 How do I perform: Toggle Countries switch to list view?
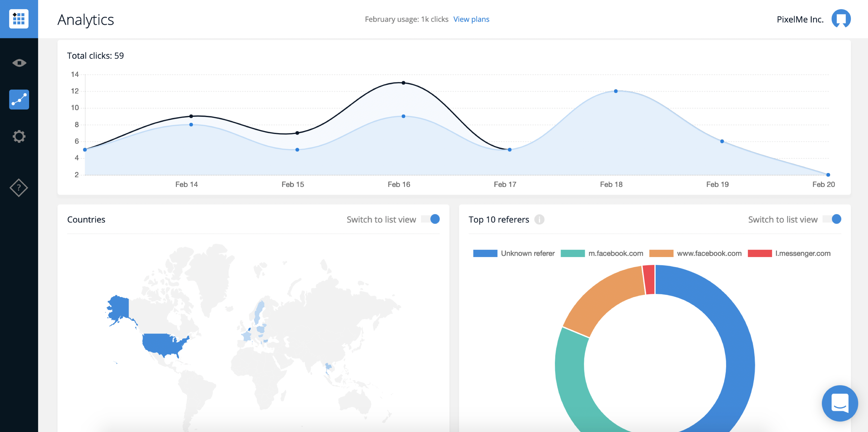pyautogui.click(x=430, y=219)
